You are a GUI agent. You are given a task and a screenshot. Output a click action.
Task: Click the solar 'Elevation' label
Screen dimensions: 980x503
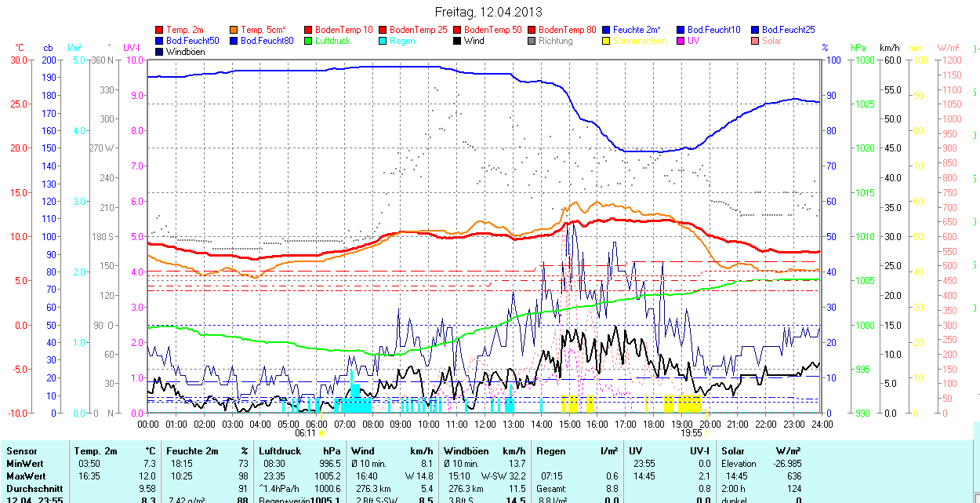[739, 464]
